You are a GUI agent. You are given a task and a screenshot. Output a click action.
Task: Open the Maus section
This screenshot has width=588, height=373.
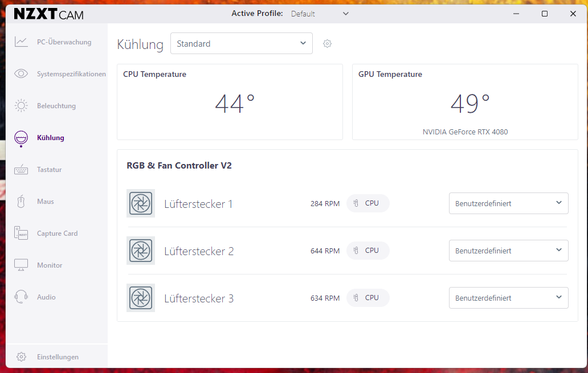[46, 202]
